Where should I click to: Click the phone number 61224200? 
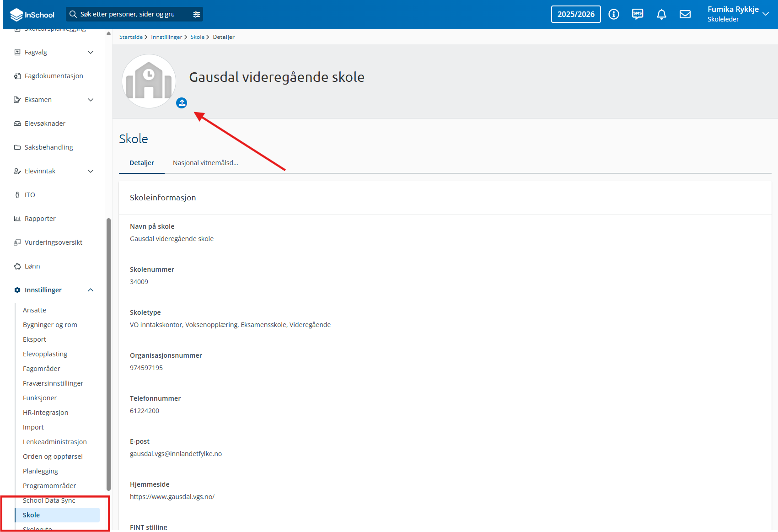coord(145,411)
